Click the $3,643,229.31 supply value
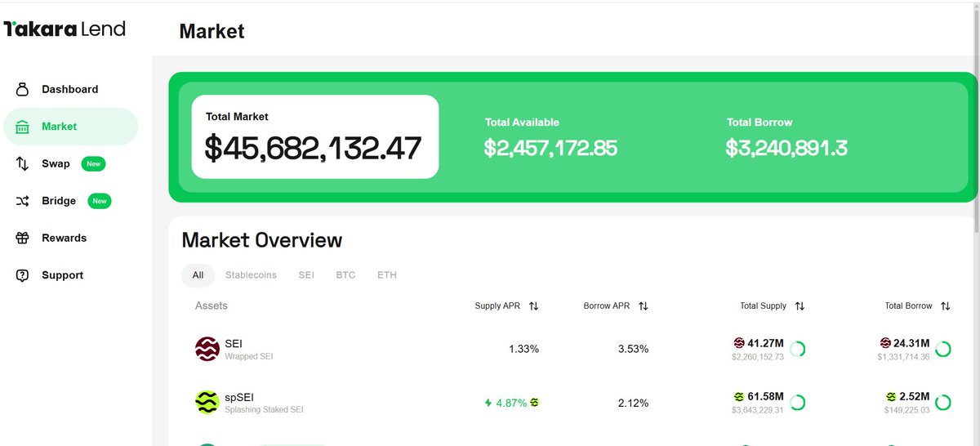 [758, 410]
